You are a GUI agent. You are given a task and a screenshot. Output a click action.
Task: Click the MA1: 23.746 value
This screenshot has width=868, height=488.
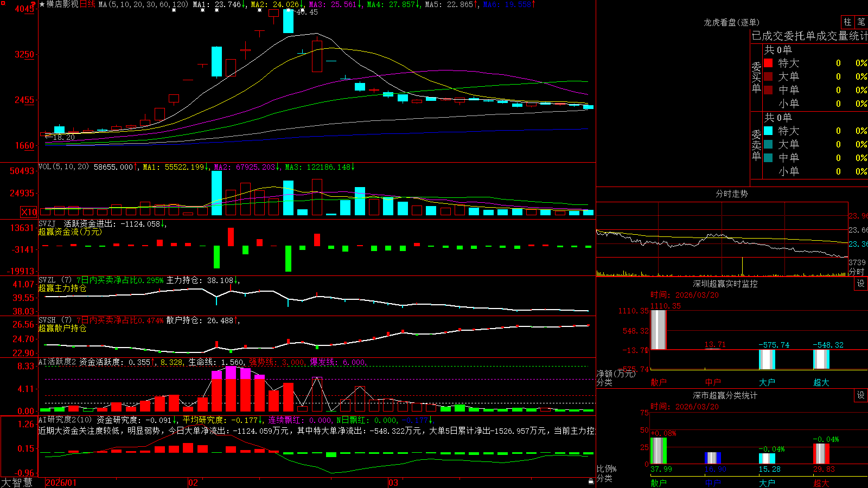216,4
